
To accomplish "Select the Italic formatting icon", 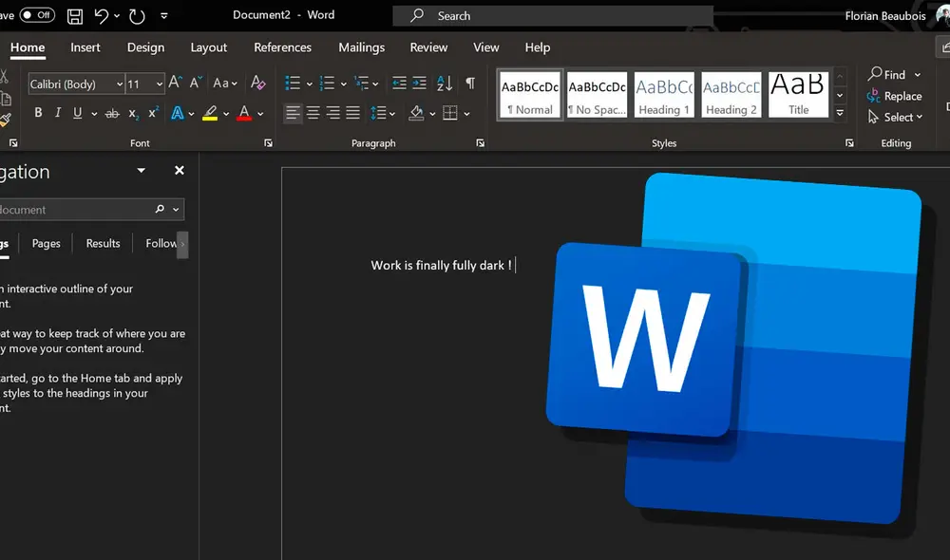I will pyautogui.click(x=57, y=112).
